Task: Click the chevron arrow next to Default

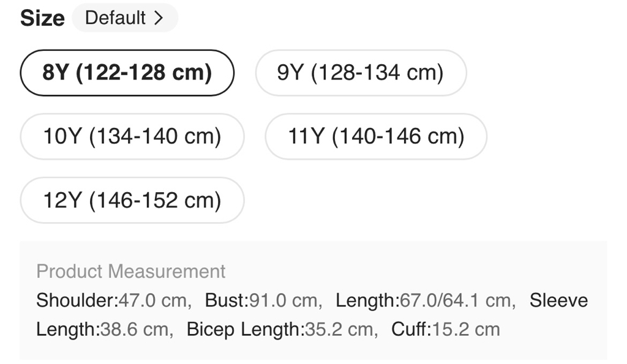Action: pyautogui.click(x=159, y=18)
